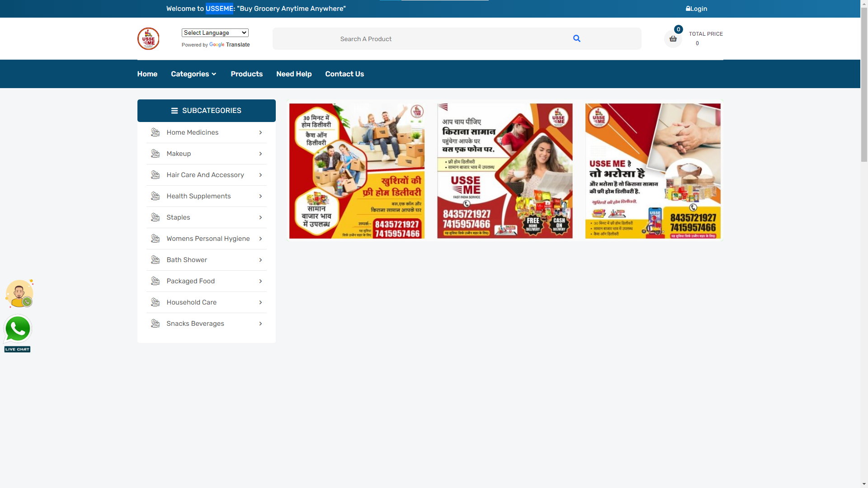Expand Home Medicines chevron arrow

pos(260,132)
